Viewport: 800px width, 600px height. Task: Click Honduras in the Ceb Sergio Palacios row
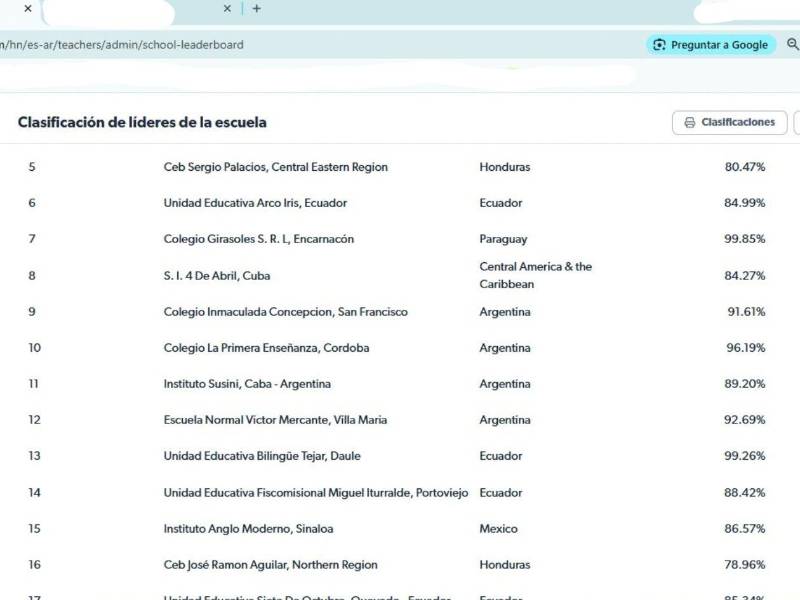point(505,167)
